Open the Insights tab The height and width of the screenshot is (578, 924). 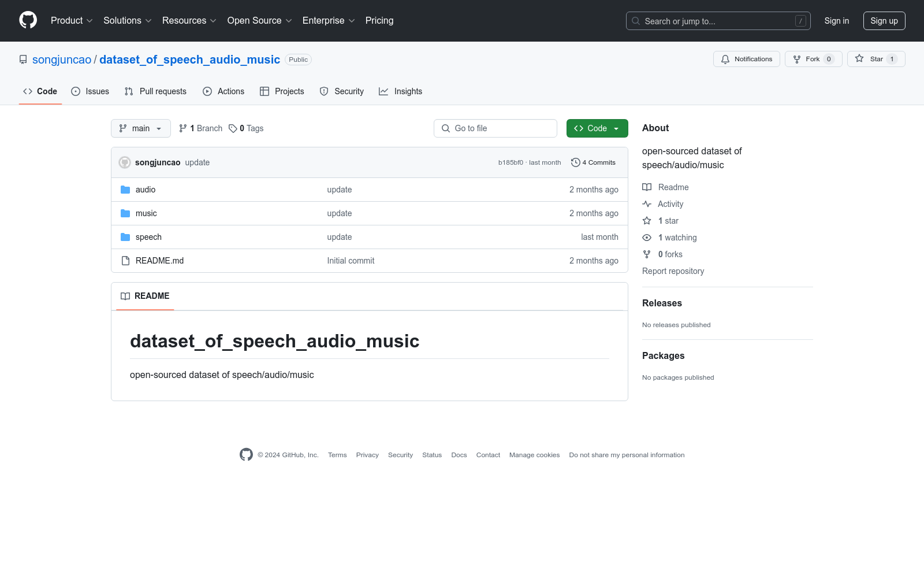click(401, 91)
